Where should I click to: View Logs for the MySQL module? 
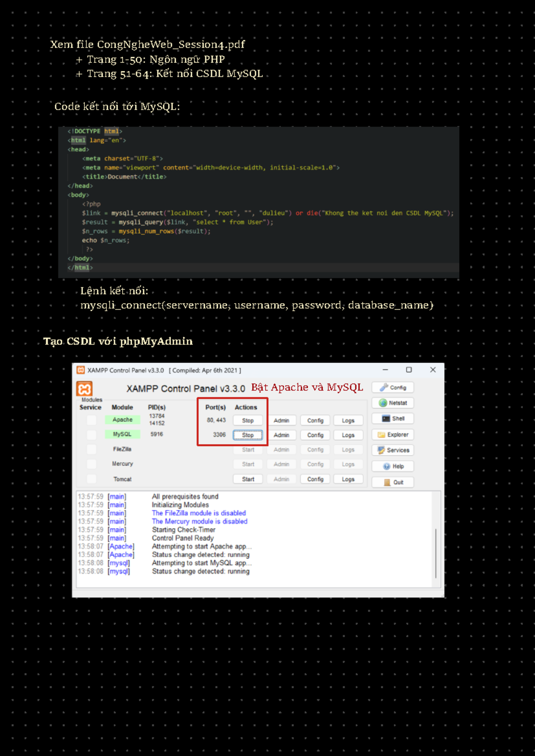point(348,435)
